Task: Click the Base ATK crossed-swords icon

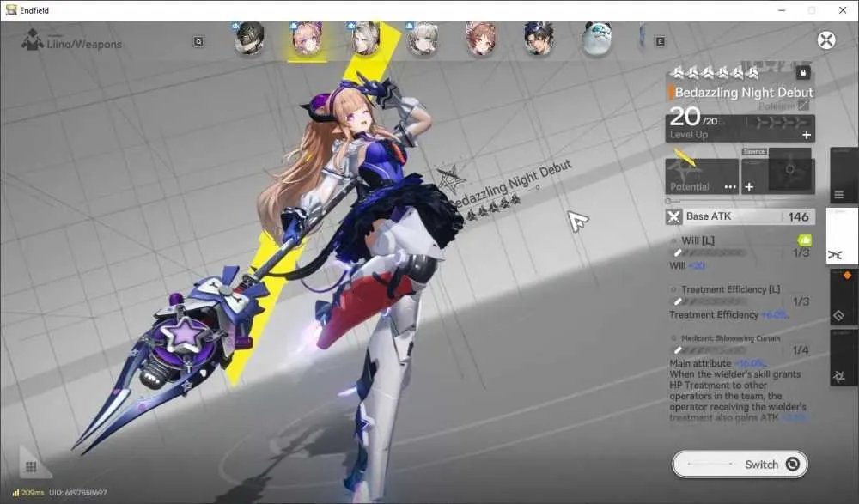Action: pos(673,217)
